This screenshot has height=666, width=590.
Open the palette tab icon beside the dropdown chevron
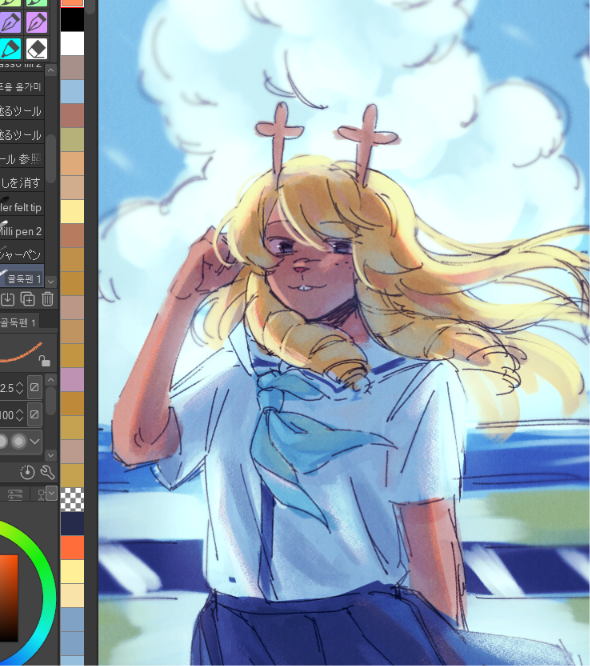(41, 494)
